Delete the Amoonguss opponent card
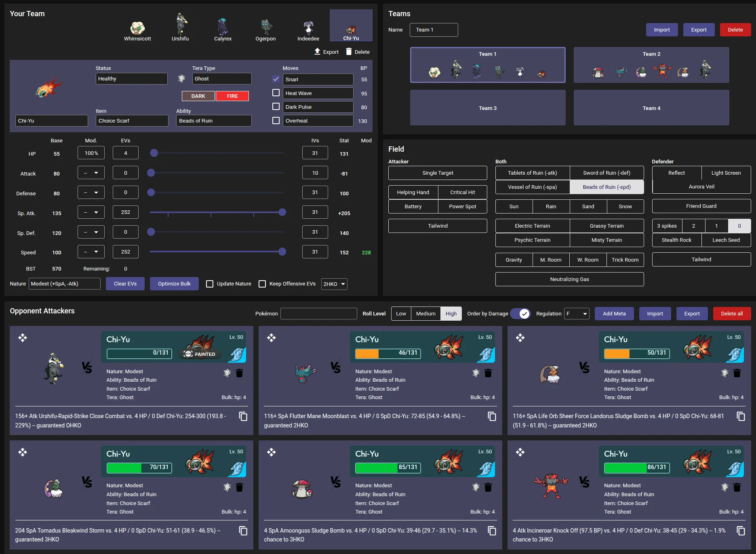 pyautogui.click(x=488, y=487)
